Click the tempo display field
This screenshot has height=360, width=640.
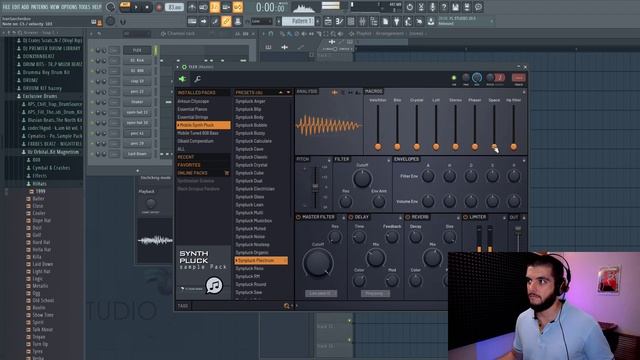[175, 7]
